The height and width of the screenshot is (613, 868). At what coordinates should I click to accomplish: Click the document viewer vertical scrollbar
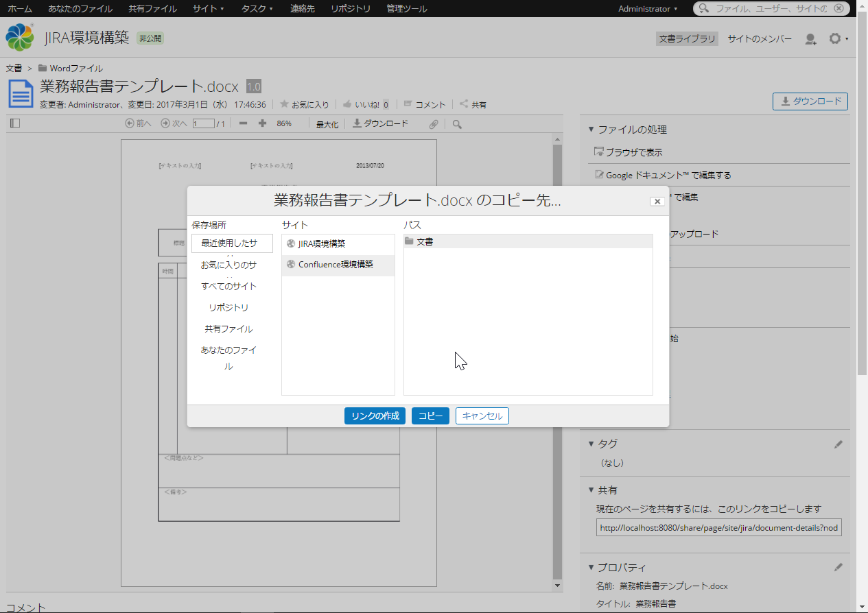click(x=557, y=363)
